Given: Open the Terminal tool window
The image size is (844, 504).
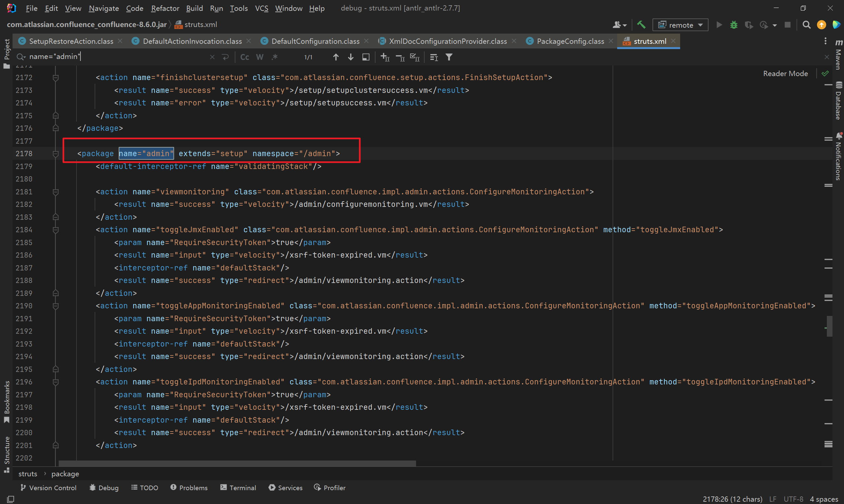Looking at the screenshot, I should tap(238, 488).
